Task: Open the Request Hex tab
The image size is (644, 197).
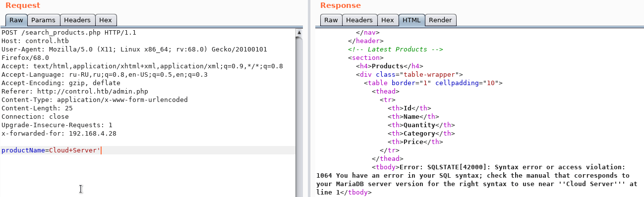Action: (x=106, y=20)
